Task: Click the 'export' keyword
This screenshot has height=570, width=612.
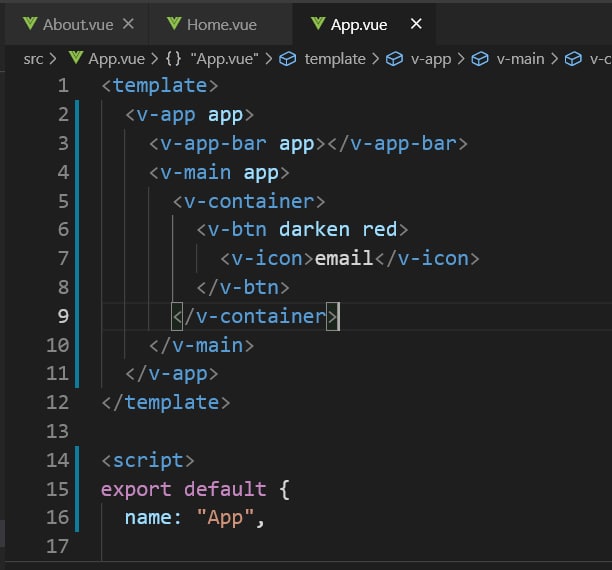Action: click(136, 490)
